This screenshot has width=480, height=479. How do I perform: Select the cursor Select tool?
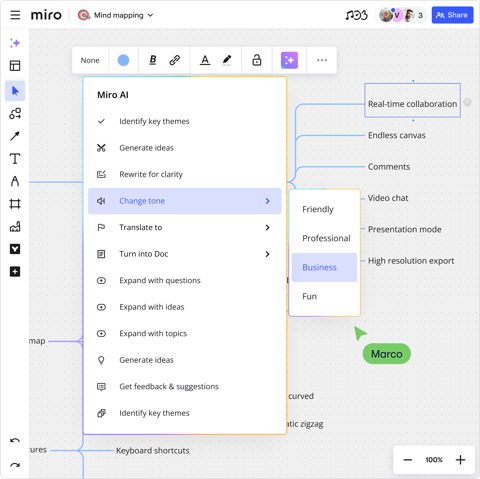coord(15,91)
